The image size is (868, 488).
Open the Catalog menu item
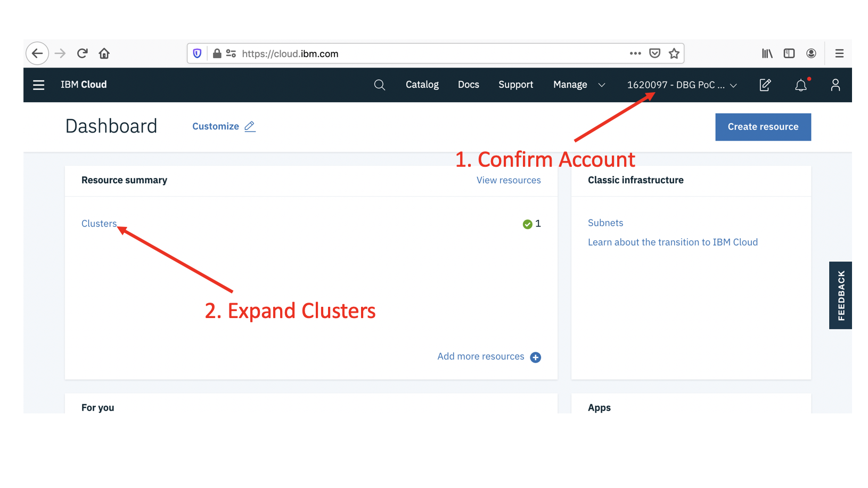(x=422, y=85)
